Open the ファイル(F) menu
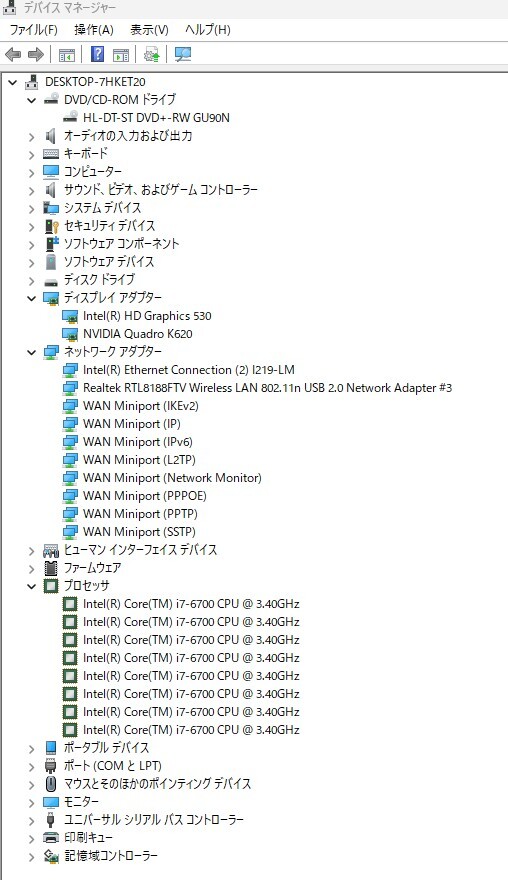 point(34,30)
